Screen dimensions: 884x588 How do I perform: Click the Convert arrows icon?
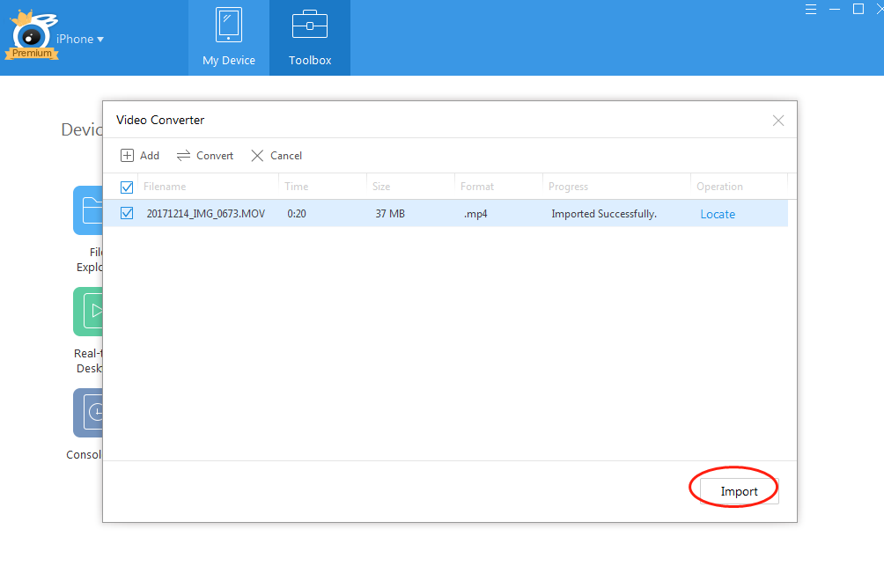click(183, 156)
